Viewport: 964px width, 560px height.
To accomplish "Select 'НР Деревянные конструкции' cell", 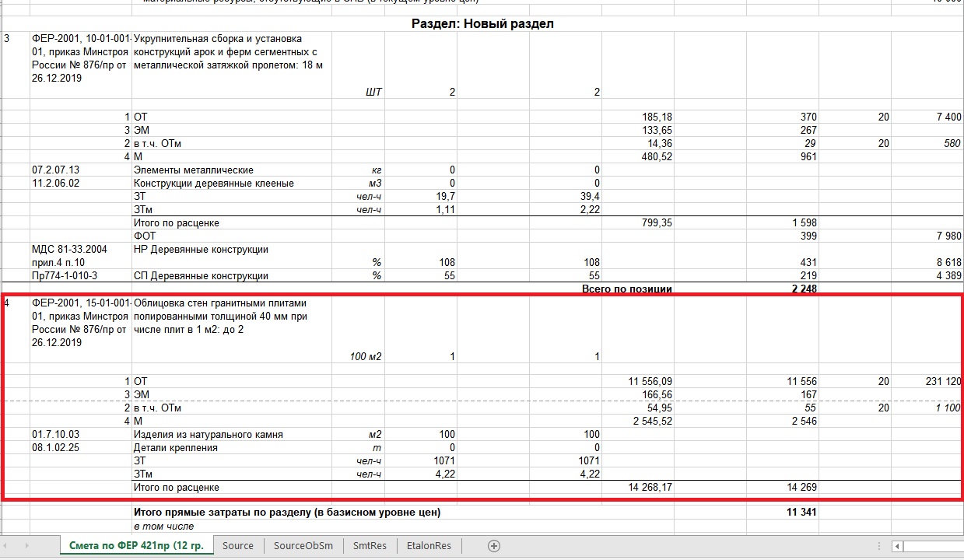I will point(201,250).
